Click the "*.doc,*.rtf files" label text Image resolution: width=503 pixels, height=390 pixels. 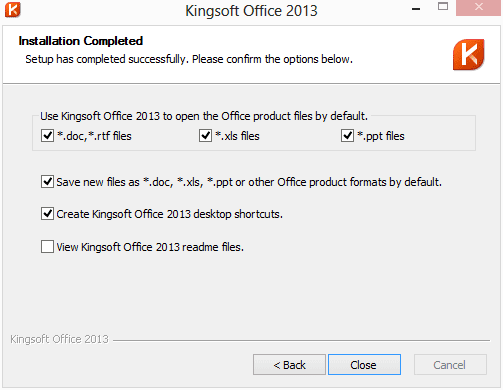point(94,136)
